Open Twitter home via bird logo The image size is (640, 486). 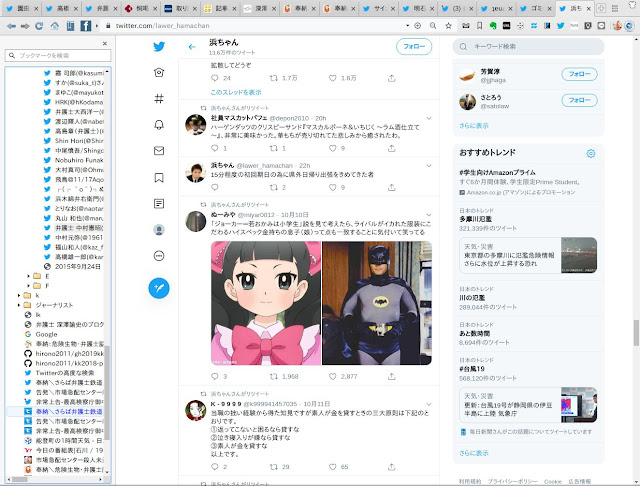159,47
